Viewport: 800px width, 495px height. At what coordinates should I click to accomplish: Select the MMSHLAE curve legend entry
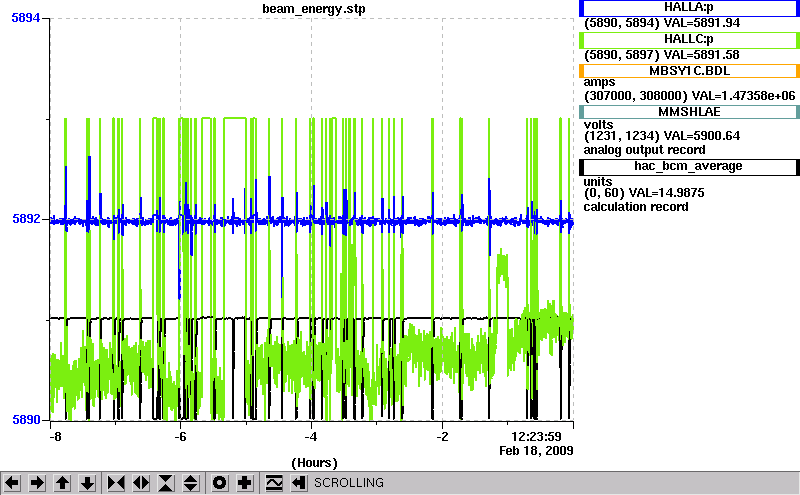[x=689, y=112]
